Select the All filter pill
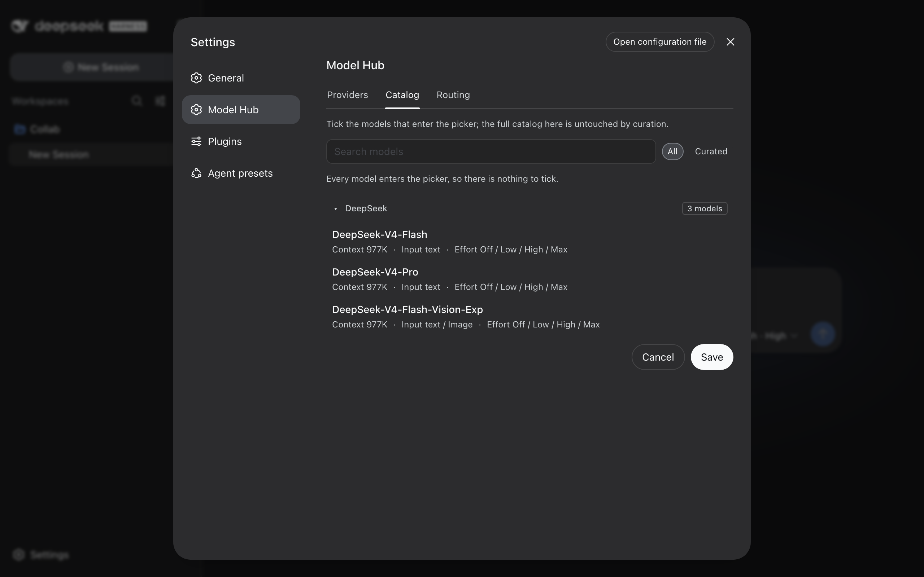 click(672, 151)
